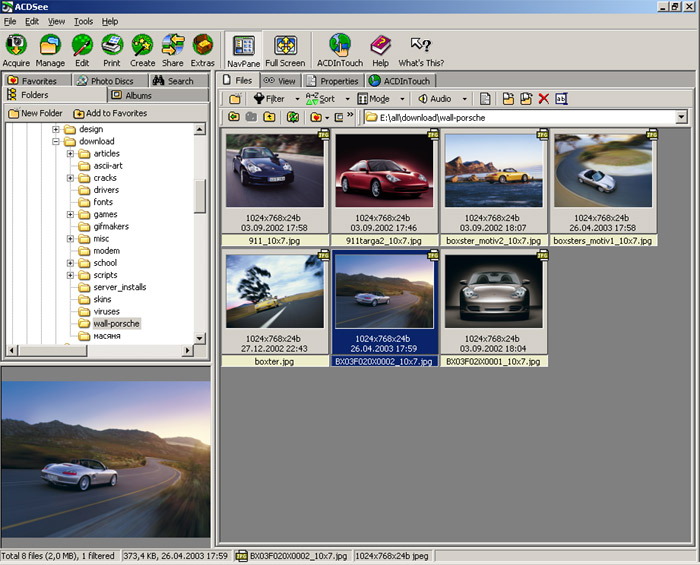
Task: Click the Acquire toolbar icon
Action: (x=16, y=50)
